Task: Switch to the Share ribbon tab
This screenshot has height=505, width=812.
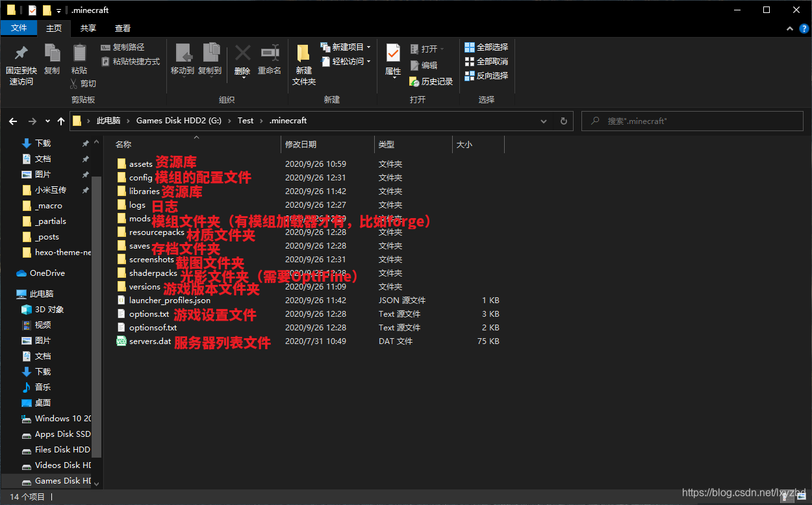Action: click(x=88, y=28)
